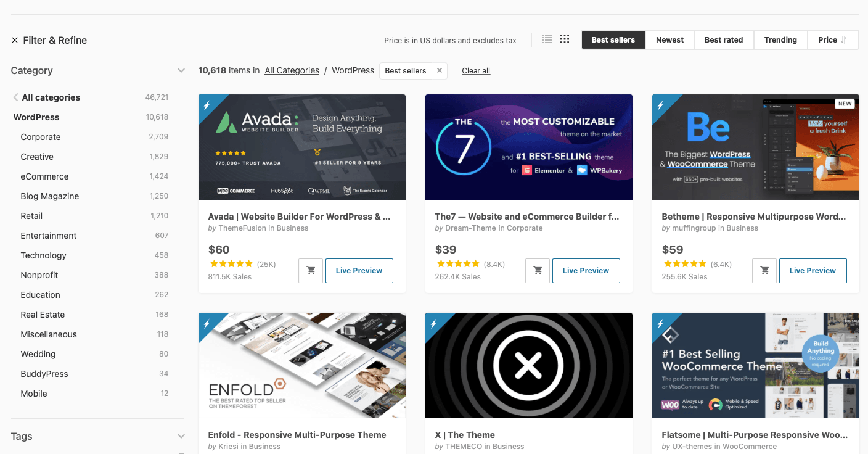Open Live Preview for The7
The image size is (868, 454).
tap(586, 271)
